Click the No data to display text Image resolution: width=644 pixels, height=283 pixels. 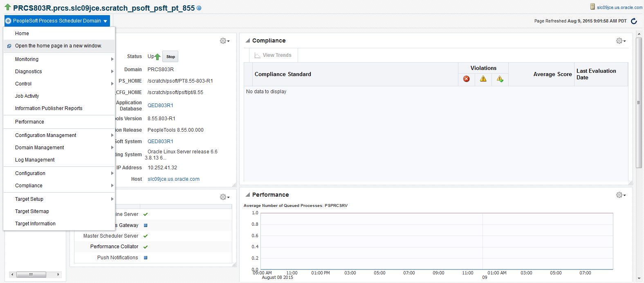coord(266,92)
